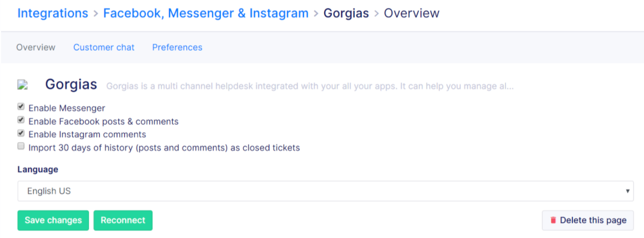Uncheck Enable Facebook posts & comments

click(21, 120)
